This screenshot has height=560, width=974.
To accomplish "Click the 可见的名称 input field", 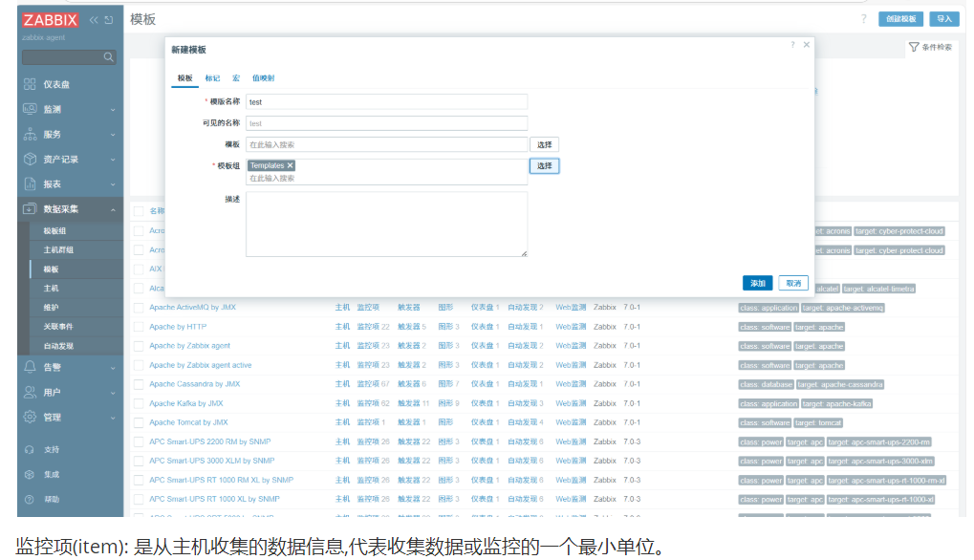I will 386,123.
